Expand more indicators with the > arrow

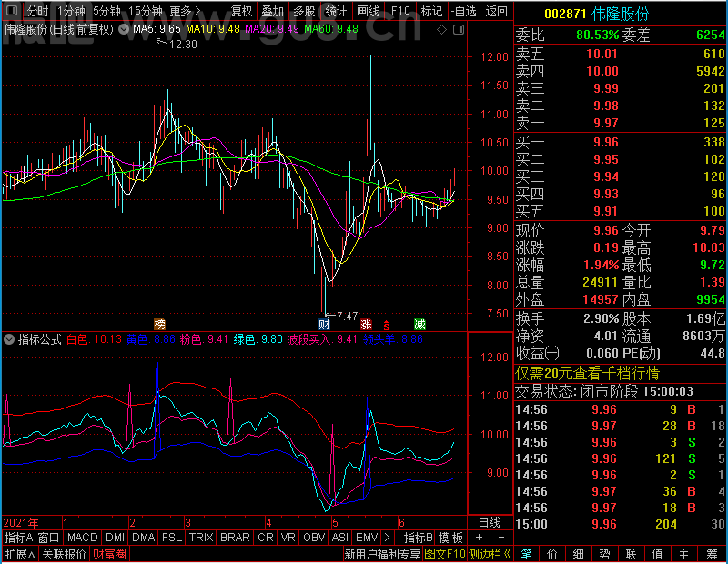pyautogui.click(x=388, y=538)
